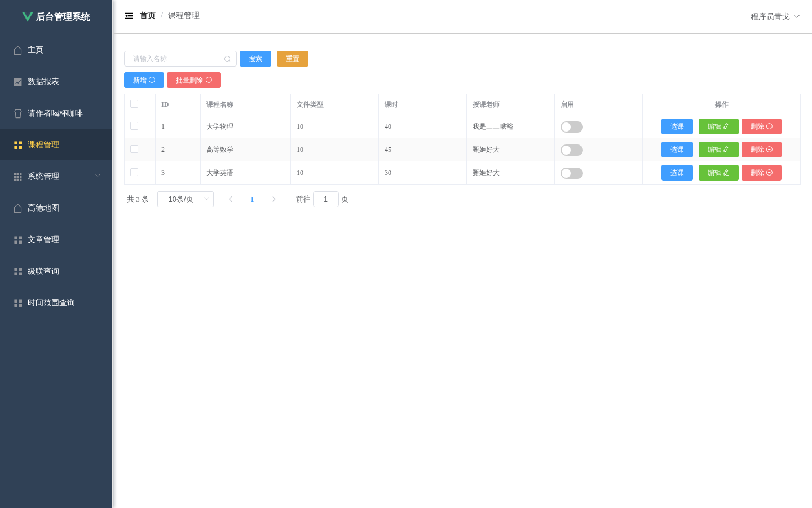Enable the 高等数学 course switch
The width and height of the screenshot is (812, 508).
[572, 150]
